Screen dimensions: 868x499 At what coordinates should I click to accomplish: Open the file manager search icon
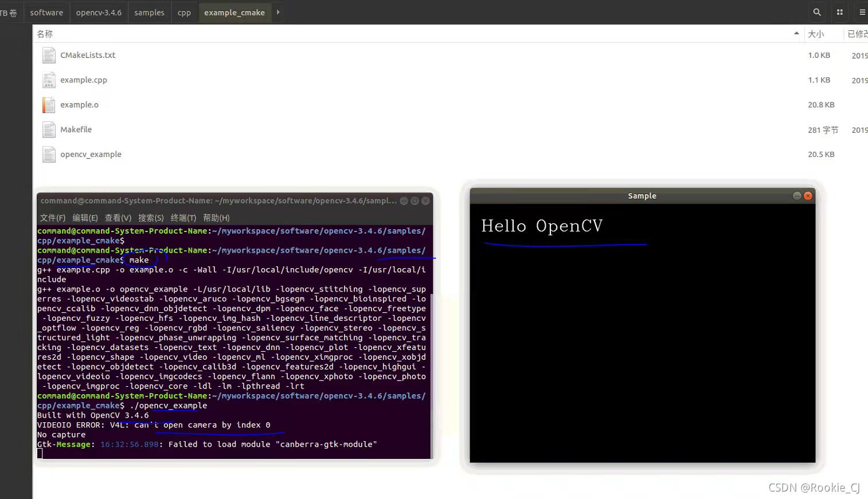817,12
